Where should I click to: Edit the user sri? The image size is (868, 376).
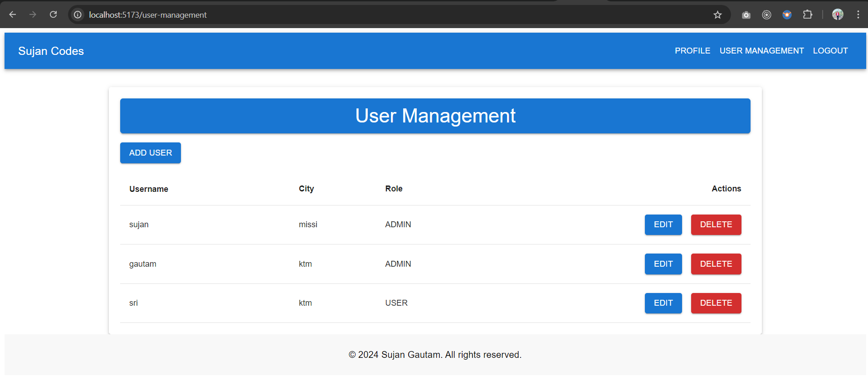(x=663, y=303)
